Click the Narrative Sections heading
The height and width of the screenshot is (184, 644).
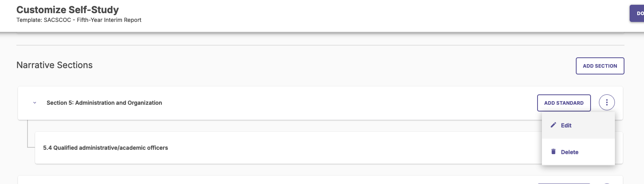point(55,65)
